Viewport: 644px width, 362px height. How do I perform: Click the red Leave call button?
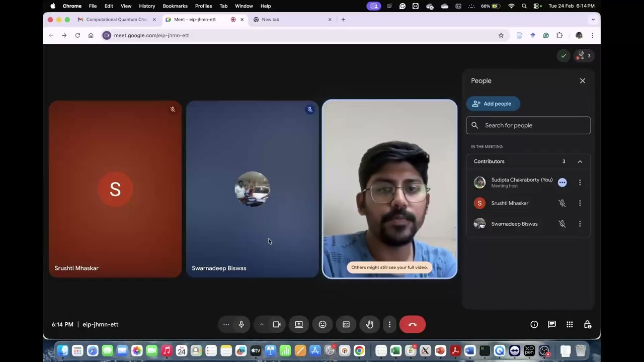point(413,324)
